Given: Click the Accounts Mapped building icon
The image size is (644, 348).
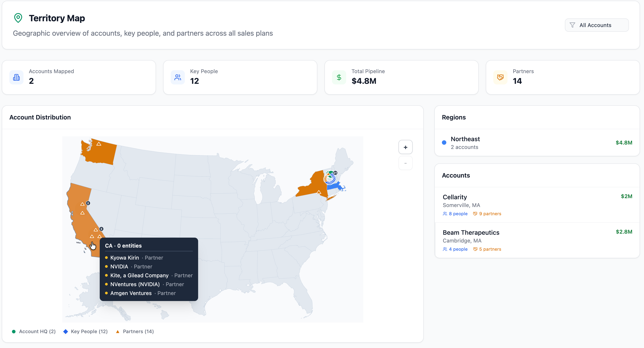Looking at the screenshot, I should tap(16, 77).
